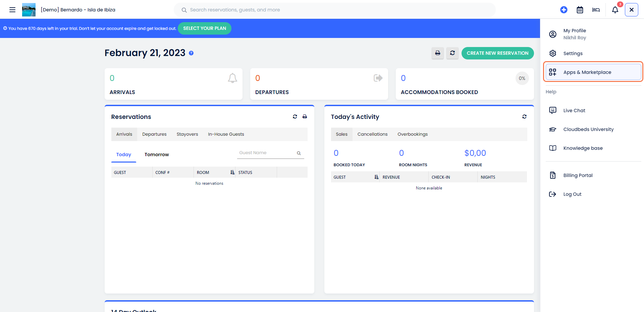Click the 0% occupancy indicator
This screenshot has height=312, width=644.
(x=522, y=78)
